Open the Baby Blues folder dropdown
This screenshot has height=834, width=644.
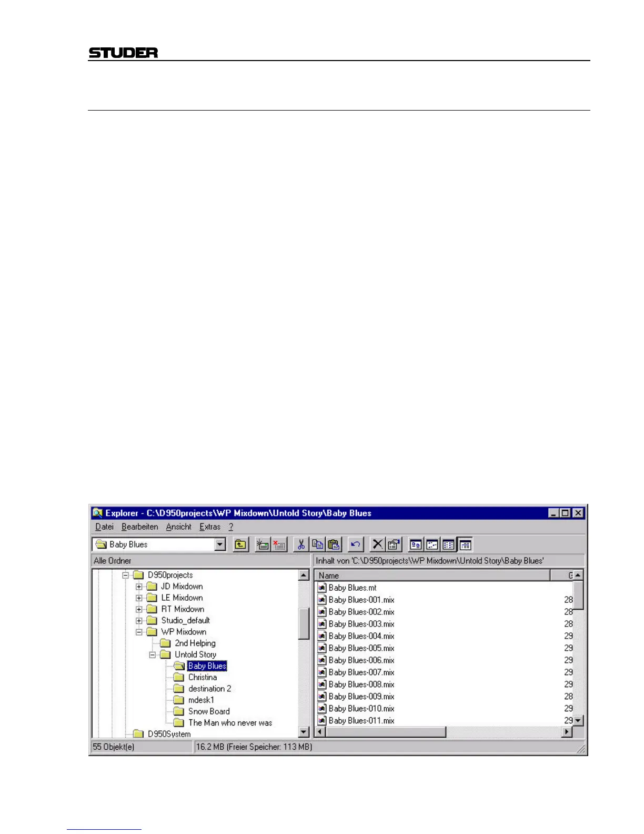pos(220,544)
